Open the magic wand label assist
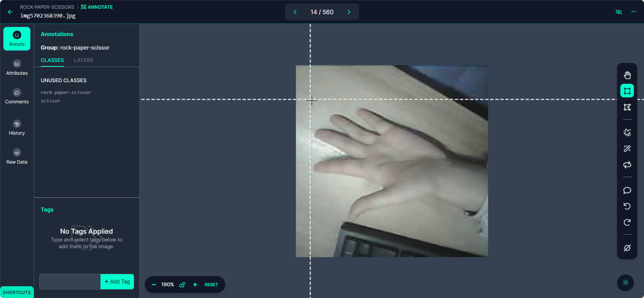 tap(627, 148)
